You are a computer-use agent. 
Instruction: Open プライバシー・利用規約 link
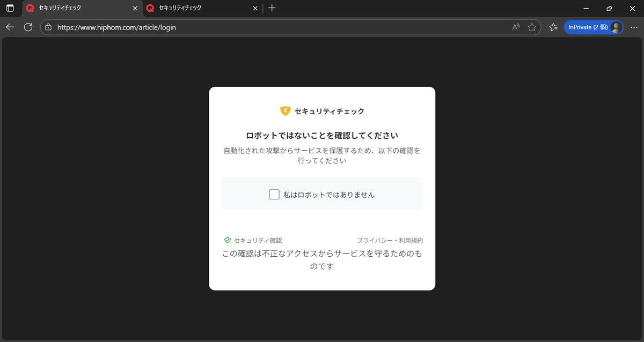[x=390, y=240]
